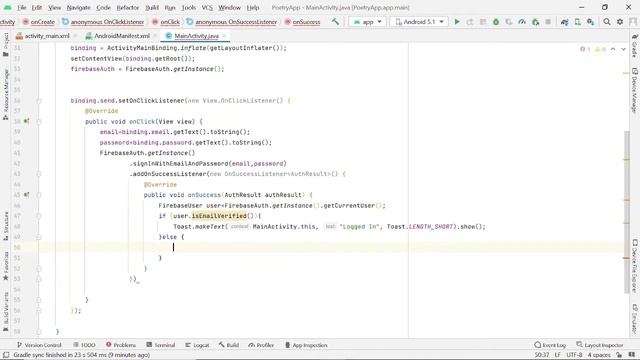Collapse the setOnClickListener code fold marker

coord(39,100)
